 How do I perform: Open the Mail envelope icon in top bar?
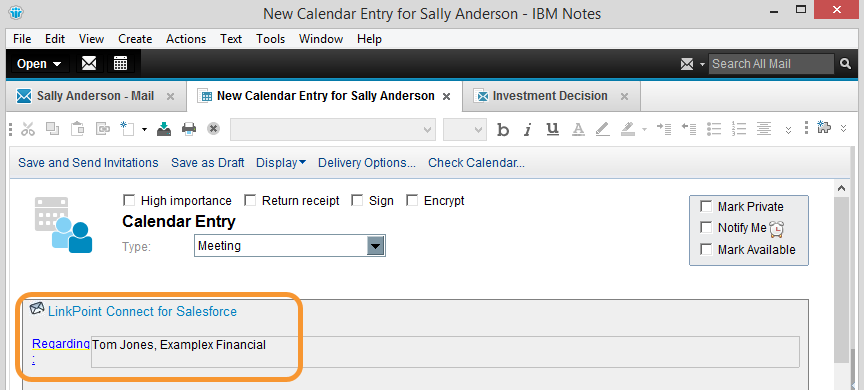coord(89,63)
